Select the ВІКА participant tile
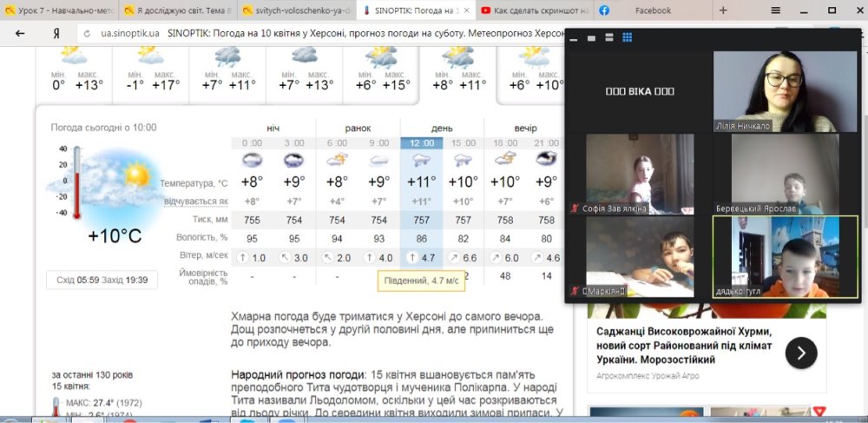This screenshot has width=868, height=423. point(640,91)
